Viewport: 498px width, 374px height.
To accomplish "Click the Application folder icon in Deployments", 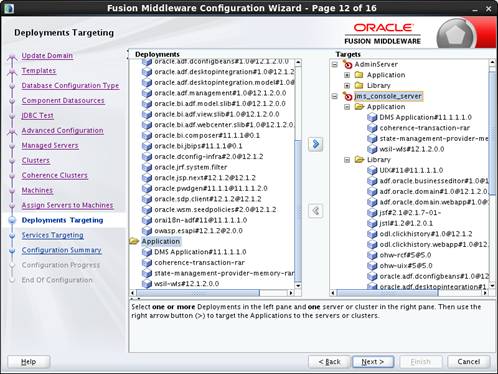I will 134,241.
